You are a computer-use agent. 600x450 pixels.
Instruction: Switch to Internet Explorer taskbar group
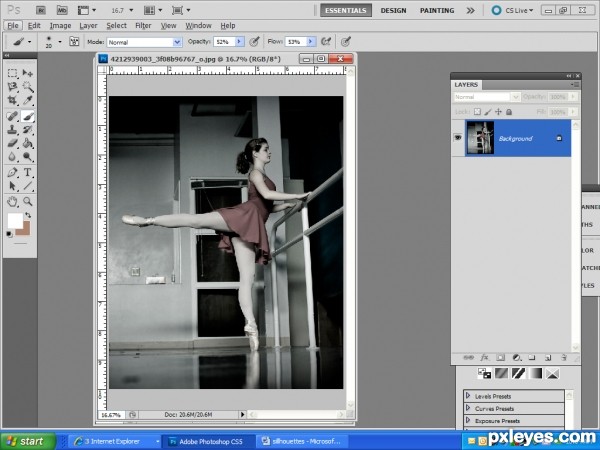click(x=115, y=442)
